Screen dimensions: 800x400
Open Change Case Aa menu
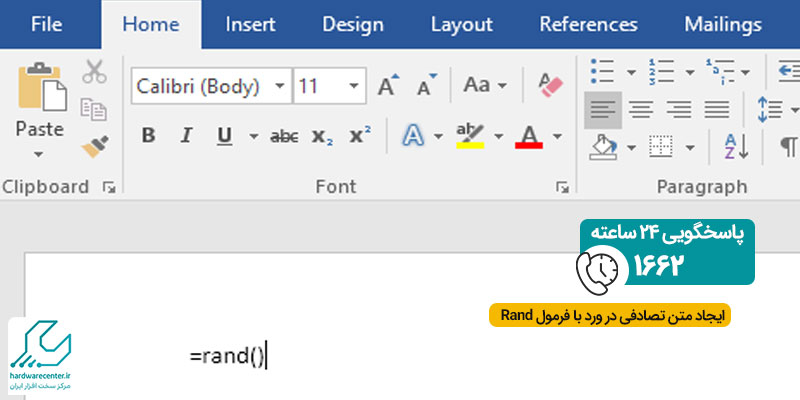[x=485, y=85]
